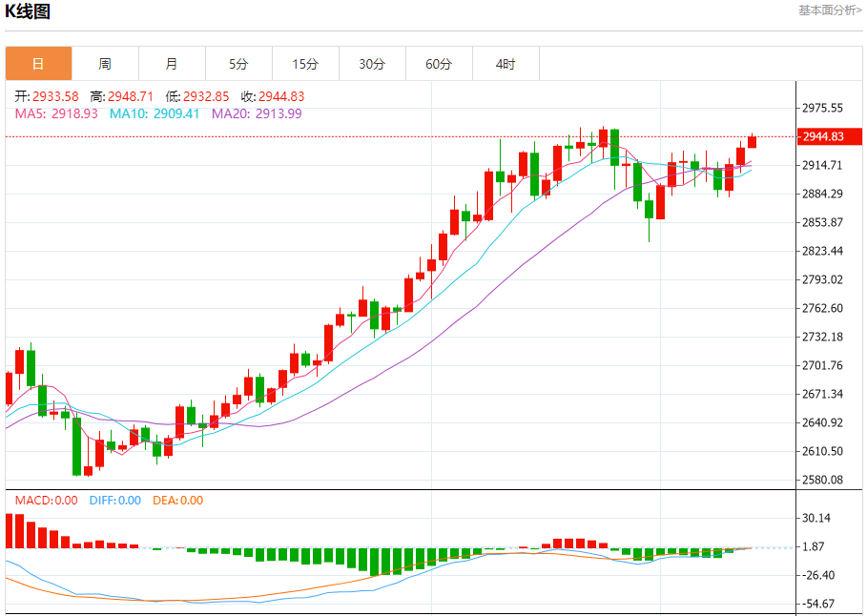Open the 15分 interval tab
This screenshot has height=616, width=867.
click(305, 64)
